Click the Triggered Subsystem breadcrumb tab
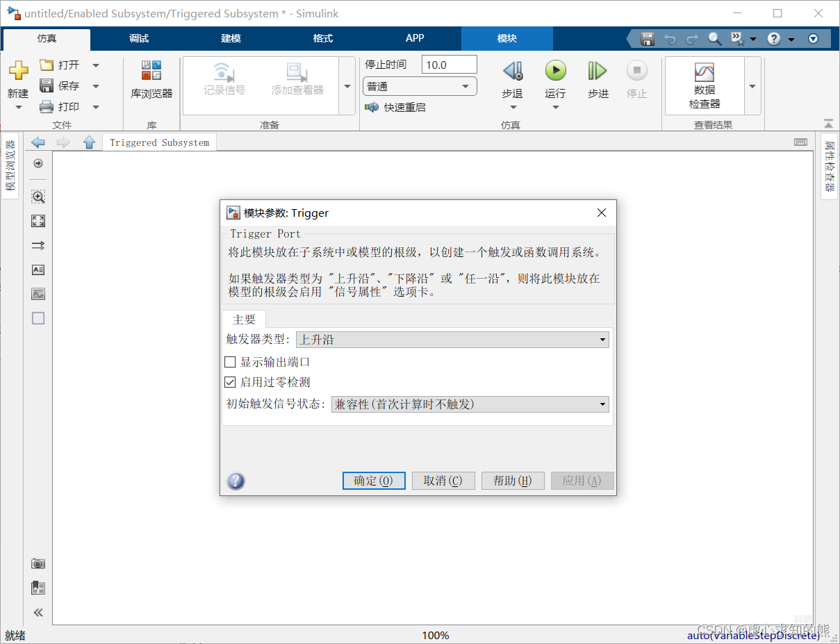Viewport: 840px width, 644px height. (x=159, y=142)
